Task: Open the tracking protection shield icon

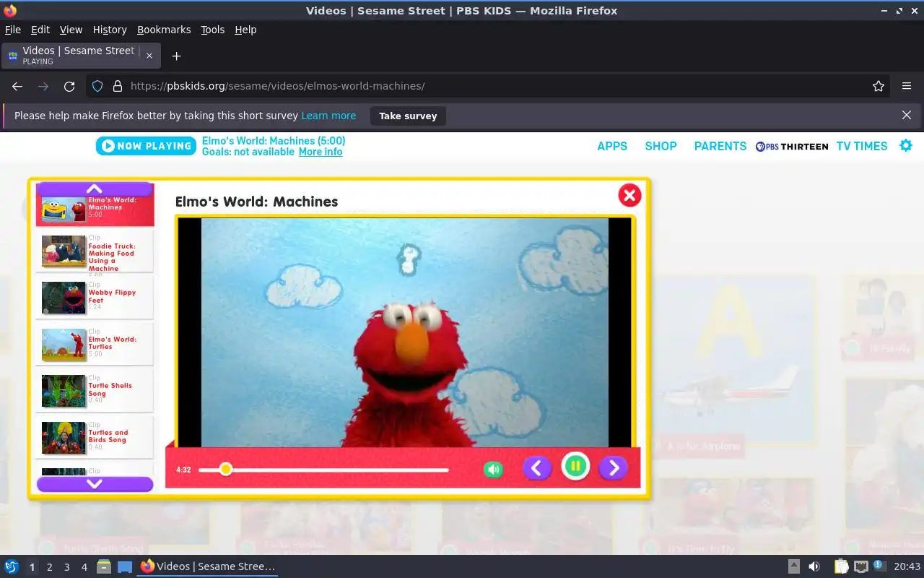Action: point(97,86)
